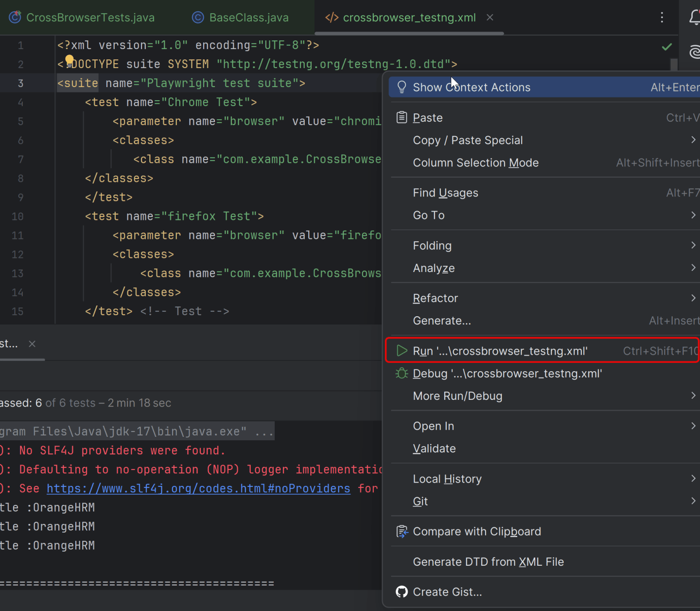Expand the Git submenu
Screen dimensions: 700x611
(x=693, y=501)
